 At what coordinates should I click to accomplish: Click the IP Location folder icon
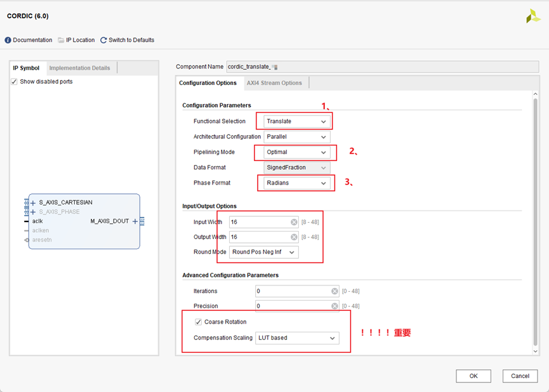pos(61,40)
